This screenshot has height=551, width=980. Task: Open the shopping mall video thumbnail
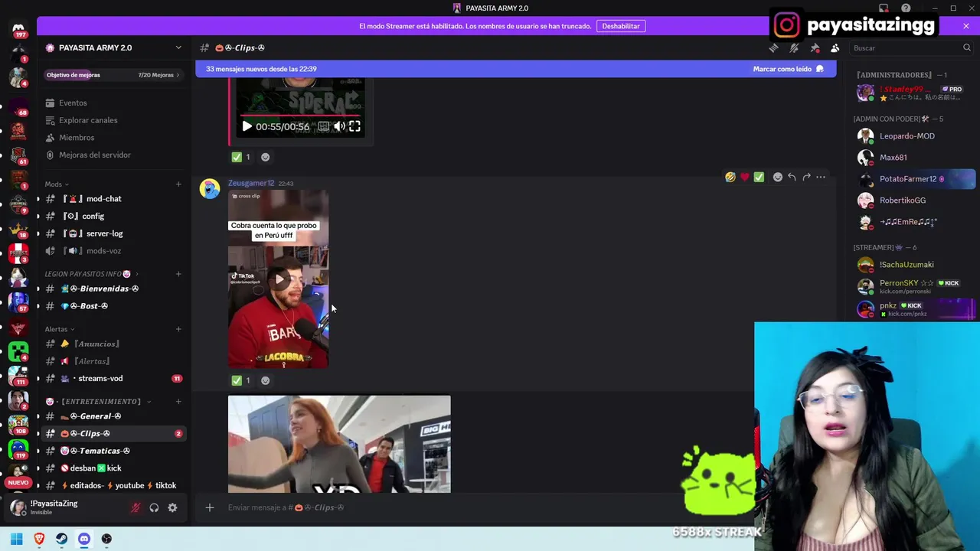339,444
